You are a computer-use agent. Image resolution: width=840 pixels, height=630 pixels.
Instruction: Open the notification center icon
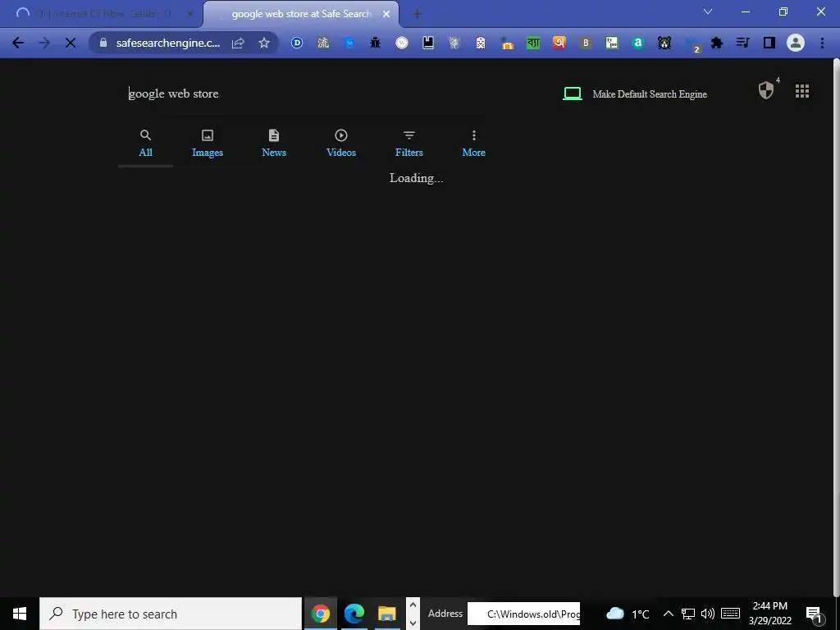[x=813, y=614]
